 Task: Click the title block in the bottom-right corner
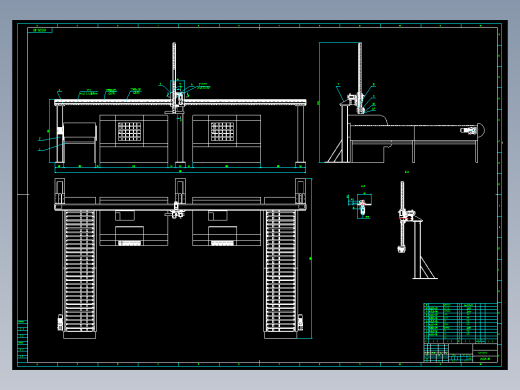pyautogui.click(x=461, y=353)
